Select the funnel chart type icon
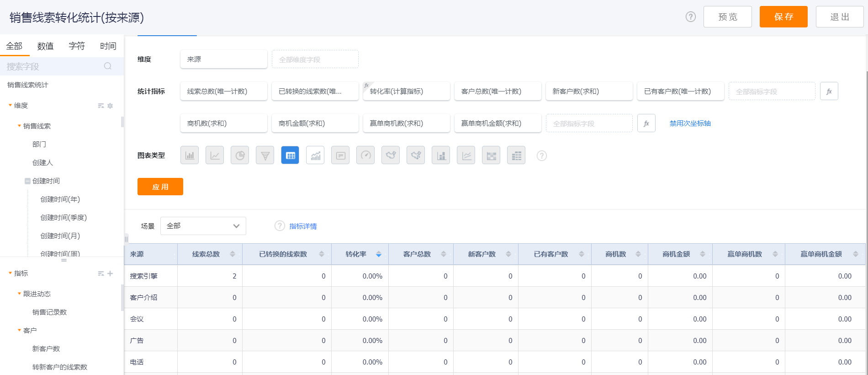 tap(265, 155)
